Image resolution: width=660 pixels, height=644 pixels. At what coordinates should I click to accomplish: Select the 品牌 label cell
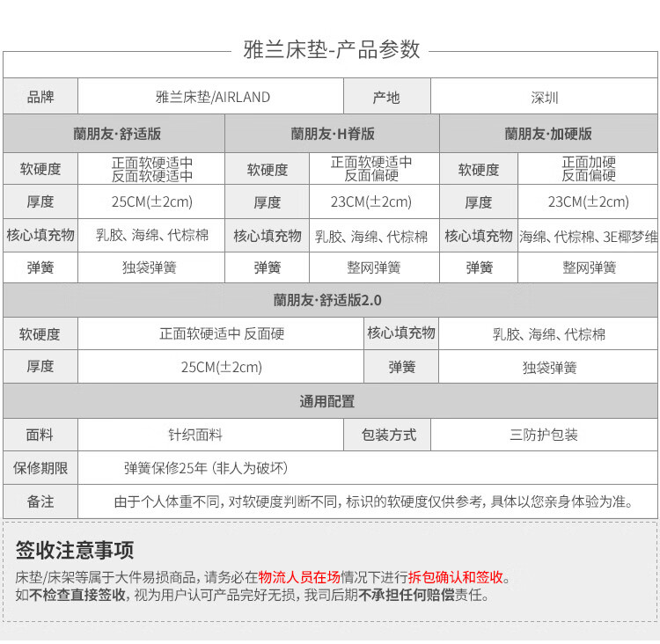click(x=40, y=97)
